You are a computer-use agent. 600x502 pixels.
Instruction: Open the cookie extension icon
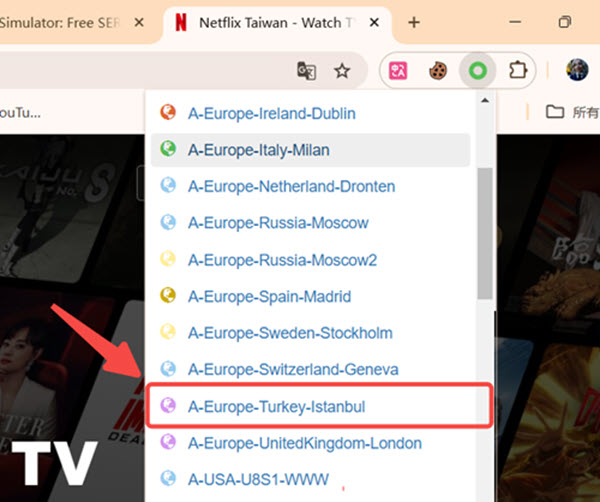438,71
